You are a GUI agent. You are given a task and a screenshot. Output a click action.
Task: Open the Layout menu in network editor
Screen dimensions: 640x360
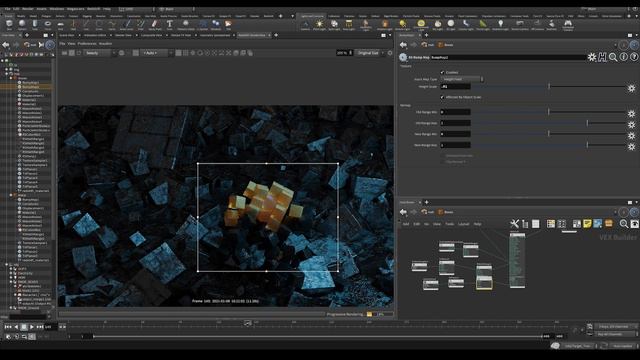(x=464, y=224)
